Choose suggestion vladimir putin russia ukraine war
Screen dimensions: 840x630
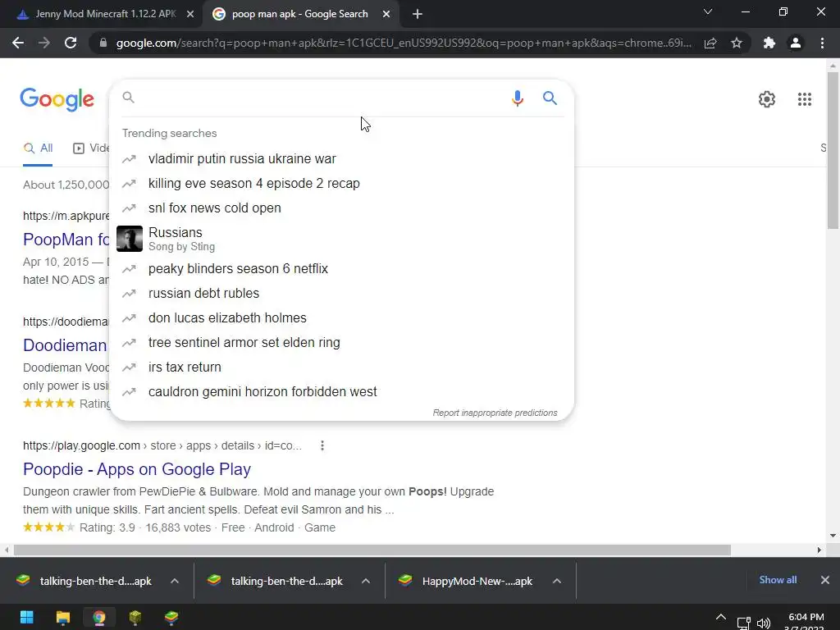[x=341, y=158]
